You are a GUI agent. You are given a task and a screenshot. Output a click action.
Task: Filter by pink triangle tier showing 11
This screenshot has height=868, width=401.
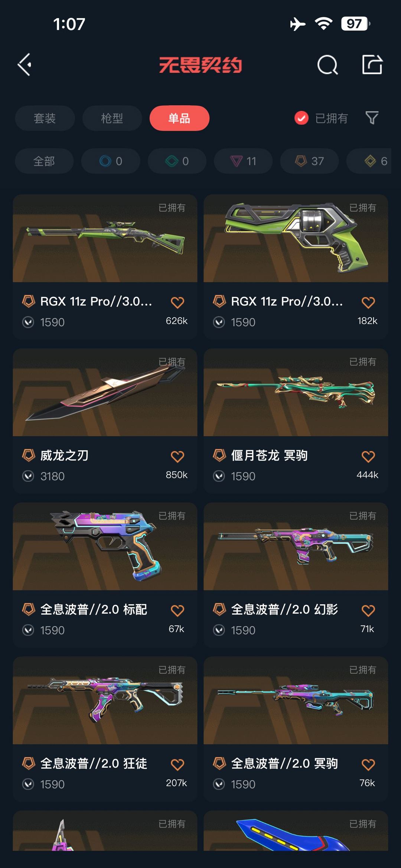[243, 161]
